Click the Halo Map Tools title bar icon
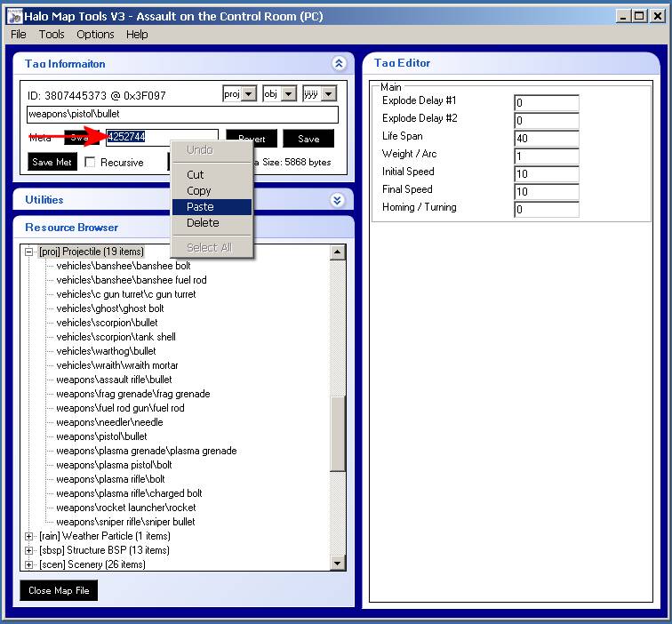 coord(14,16)
